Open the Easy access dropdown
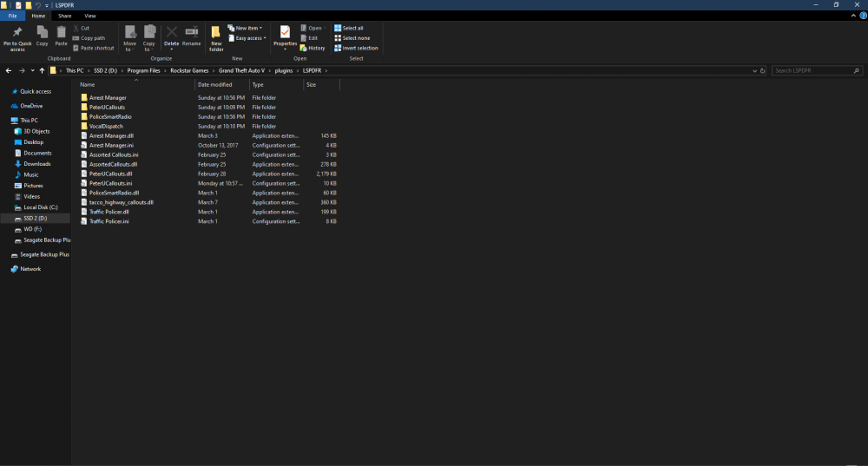 247,38
